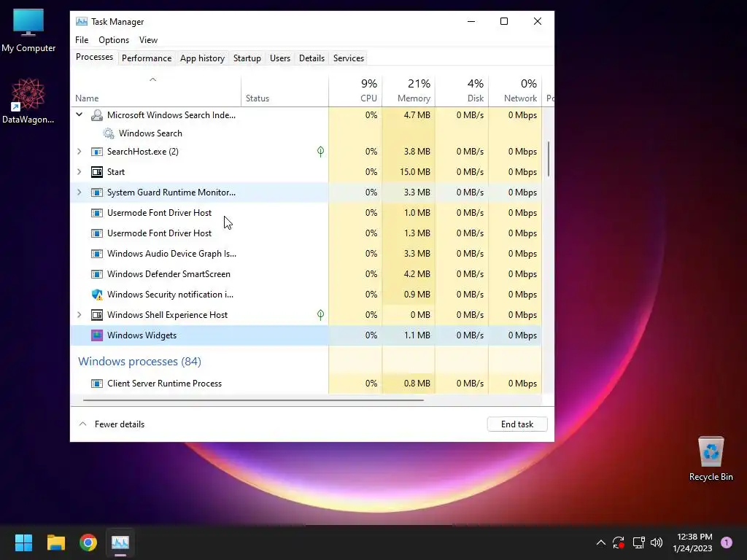This screenshot has height=560, width=747.
Task: Click the Windows Widgets process icon
Action: tap(97, 335)
